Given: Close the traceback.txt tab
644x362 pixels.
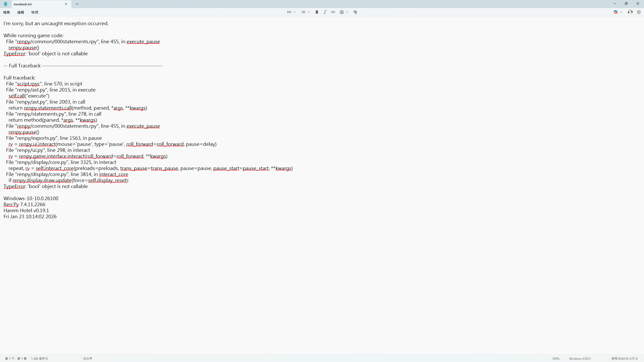Looking at the screenshot, I should tap(66, 4).
